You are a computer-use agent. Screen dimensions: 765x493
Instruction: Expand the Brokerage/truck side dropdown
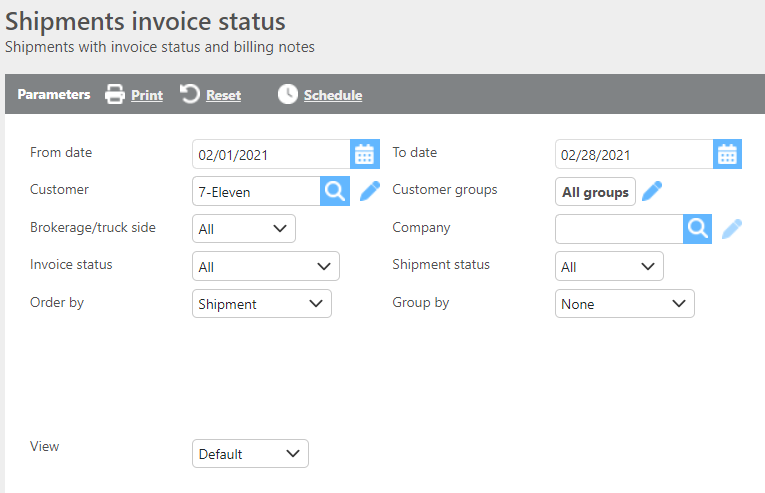click(x=244, y=229)
